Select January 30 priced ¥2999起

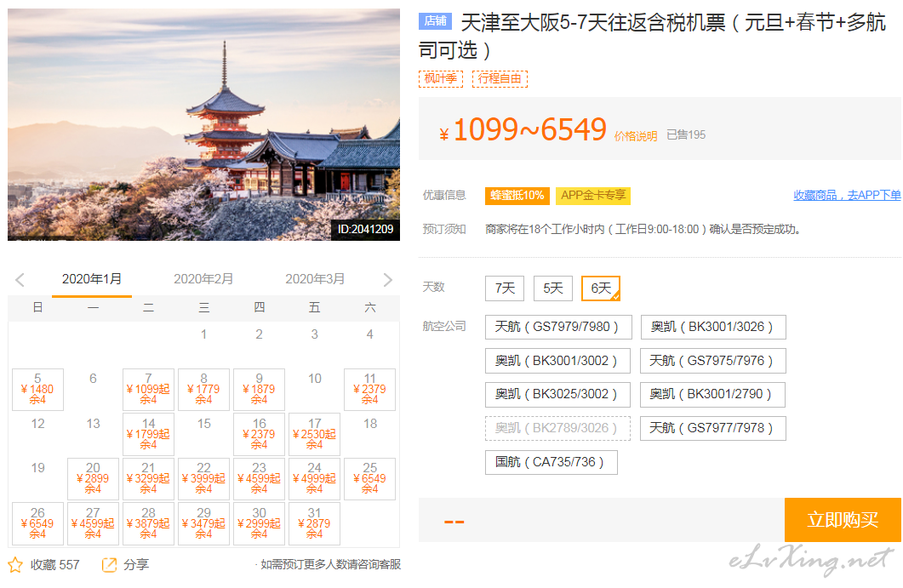259,523
